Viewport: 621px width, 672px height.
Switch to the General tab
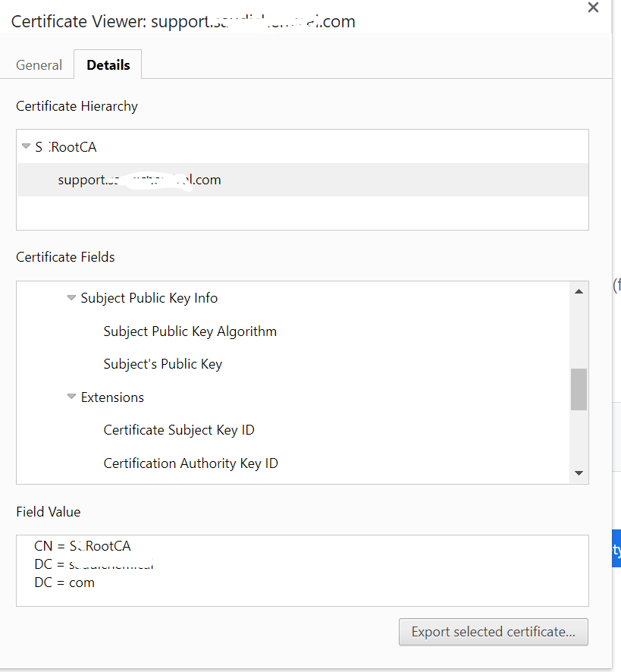pos(39,65)
